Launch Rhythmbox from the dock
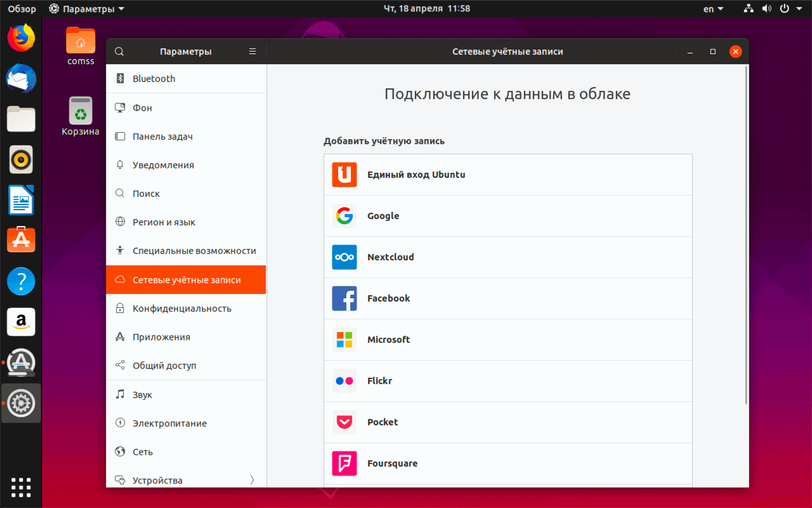 point(21,159)
